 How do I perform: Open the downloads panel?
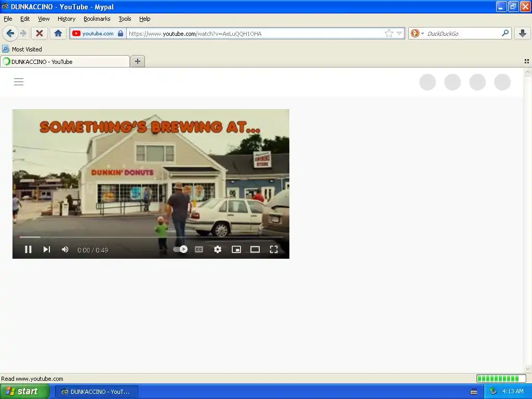tap(523, 33)
